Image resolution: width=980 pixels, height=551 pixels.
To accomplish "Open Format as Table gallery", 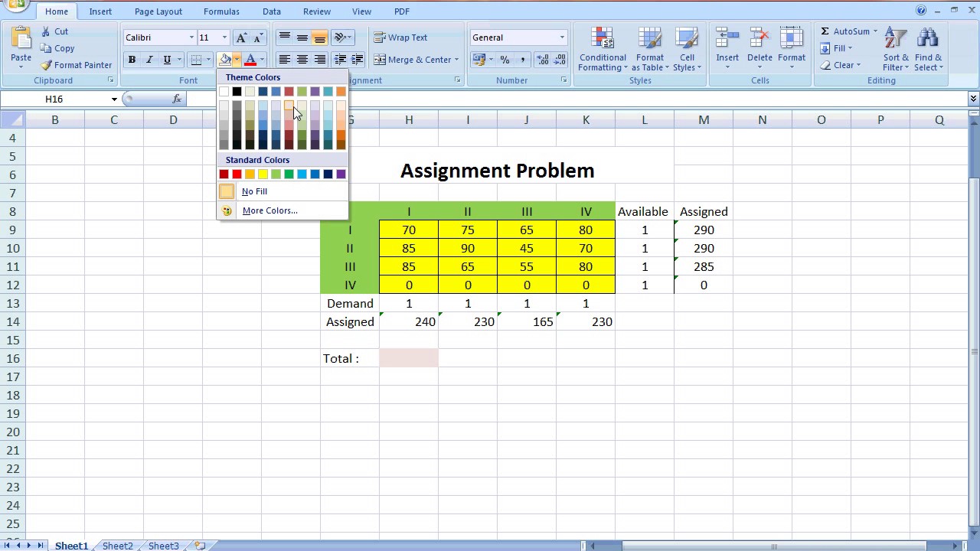I will tap(650, 50).
